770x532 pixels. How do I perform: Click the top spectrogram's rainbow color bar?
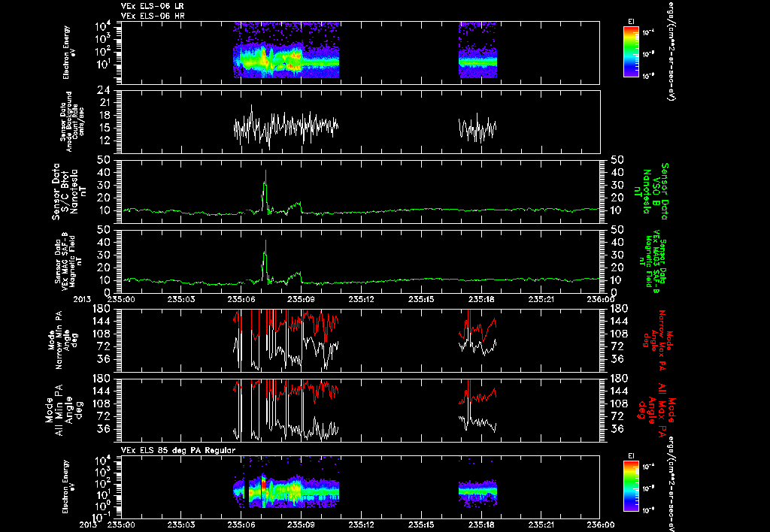[631, 52]
